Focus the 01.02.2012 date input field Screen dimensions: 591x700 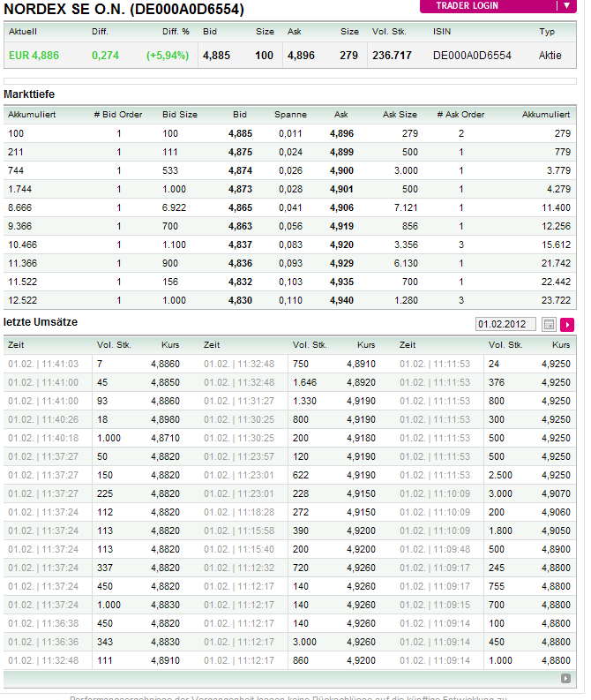[x=505, y=325]
